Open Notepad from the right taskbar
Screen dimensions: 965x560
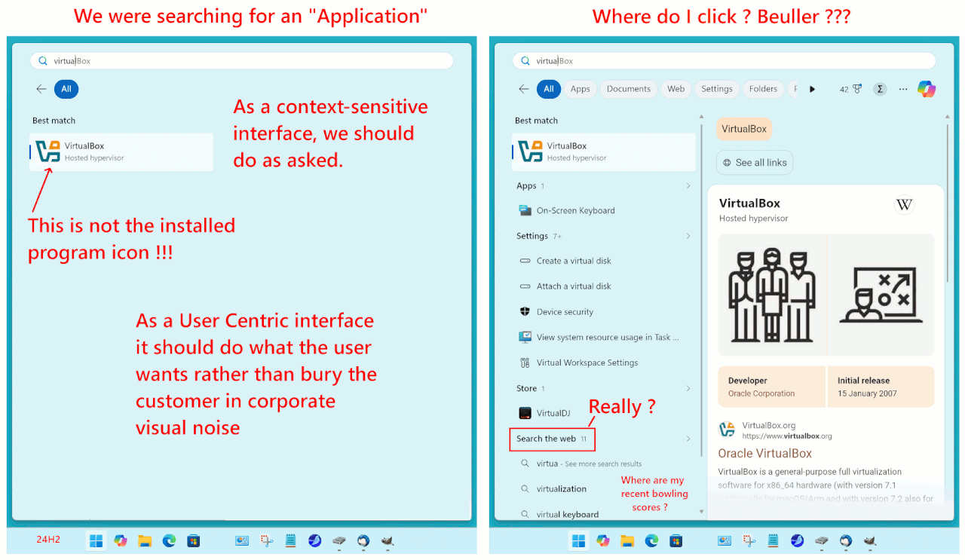(x=773, y=540)
